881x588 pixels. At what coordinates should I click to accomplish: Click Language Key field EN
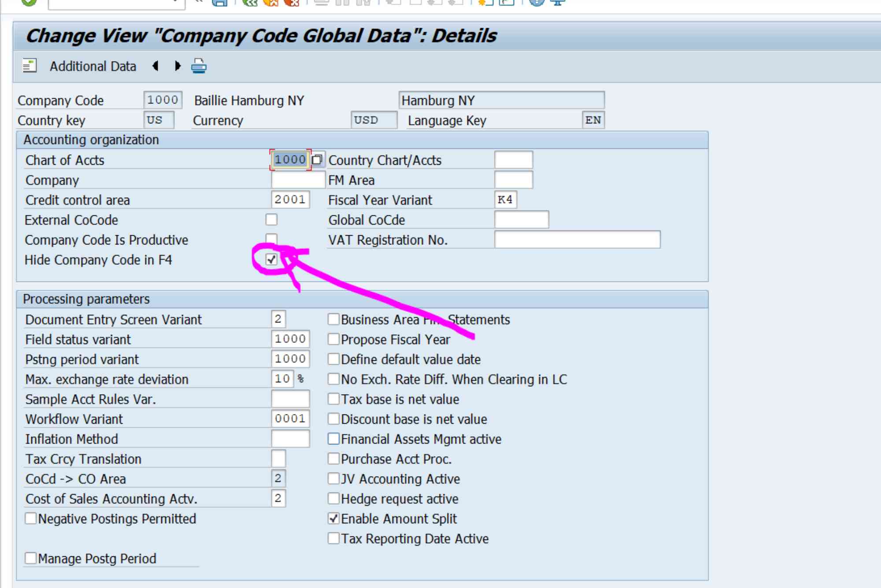point(593,120)
